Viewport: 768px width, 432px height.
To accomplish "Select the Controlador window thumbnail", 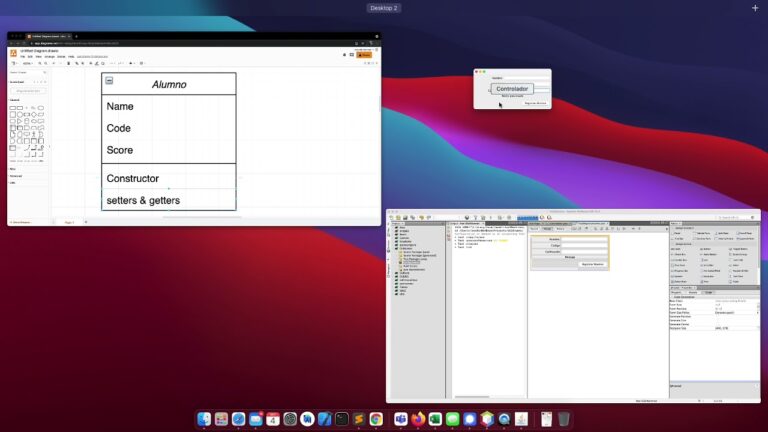I will coord(512,89).
